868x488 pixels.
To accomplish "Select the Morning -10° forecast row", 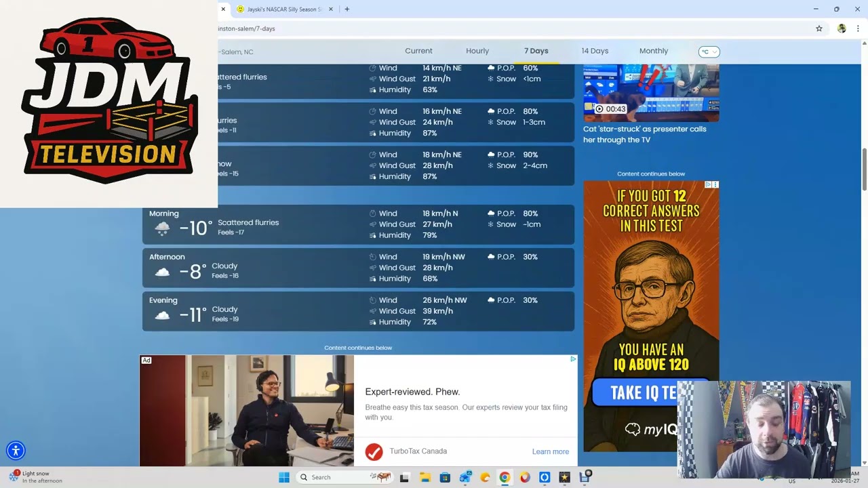I will pyautogui.click(x=358, y=224).
